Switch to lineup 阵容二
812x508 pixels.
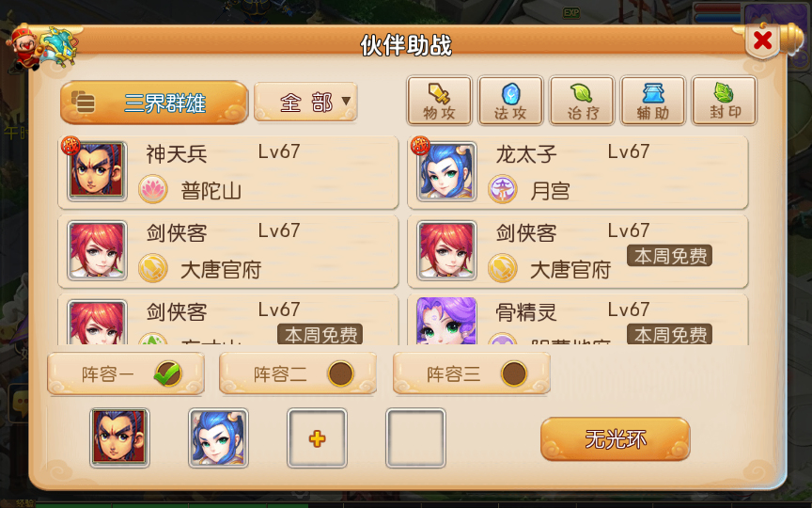(298, 373)
